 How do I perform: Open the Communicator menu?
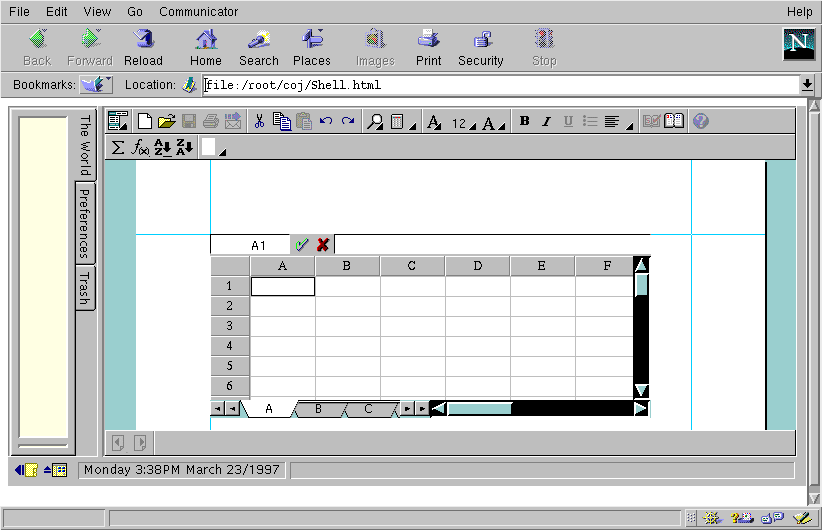pos(199,12)
